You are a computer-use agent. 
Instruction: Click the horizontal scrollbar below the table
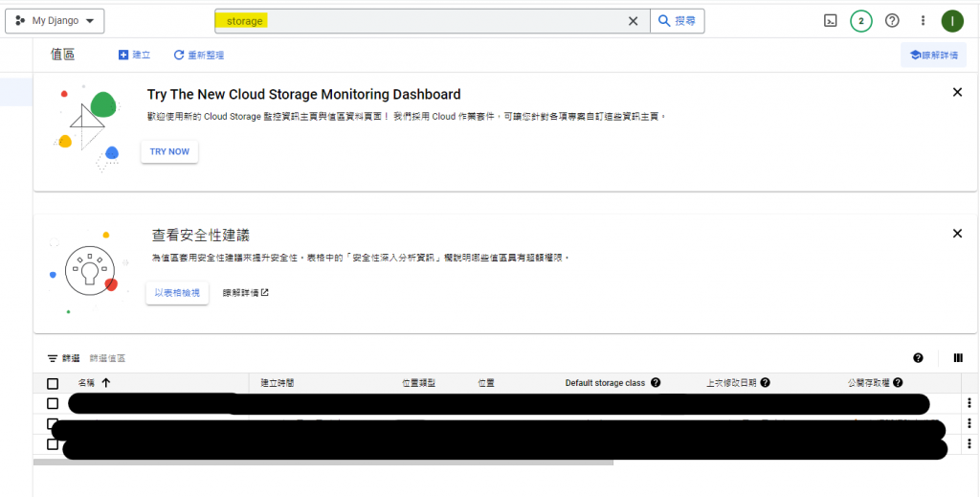[323, 463]
